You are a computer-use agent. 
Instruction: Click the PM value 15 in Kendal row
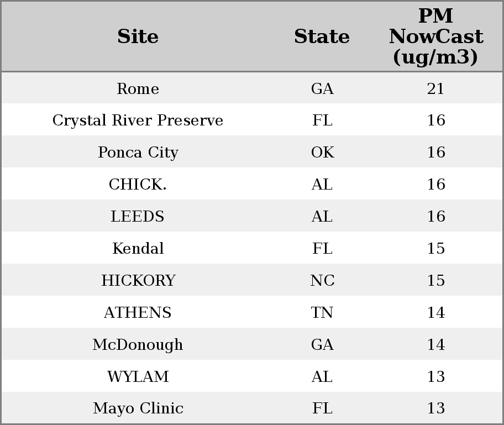(x=435, y=249)
